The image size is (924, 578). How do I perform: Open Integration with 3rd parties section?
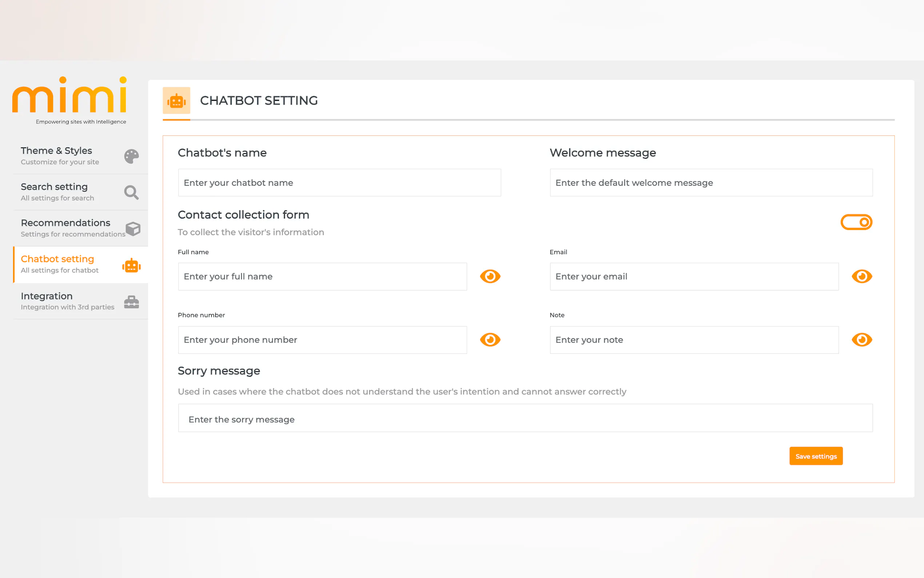67,301
